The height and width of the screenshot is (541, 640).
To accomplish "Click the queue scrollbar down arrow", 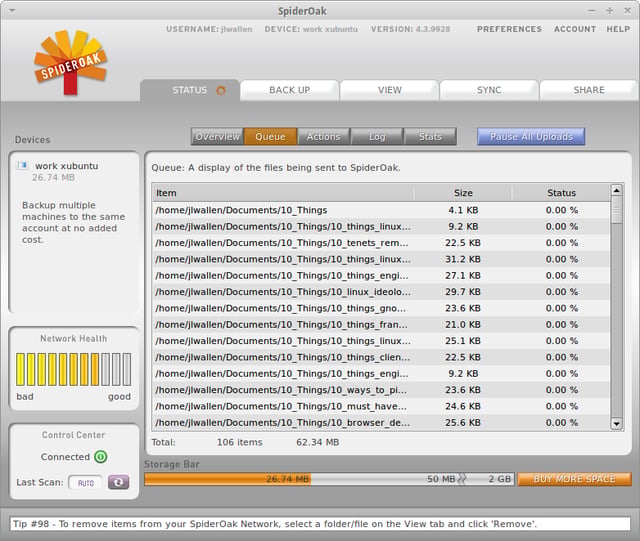I will pos(616,424).
